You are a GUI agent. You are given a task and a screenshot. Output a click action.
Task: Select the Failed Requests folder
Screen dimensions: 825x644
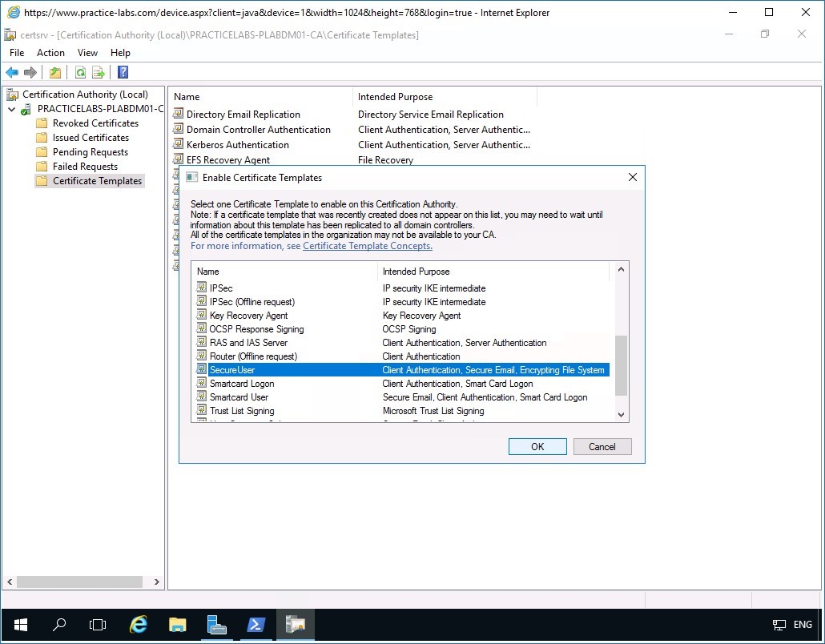tap(85, 167)
